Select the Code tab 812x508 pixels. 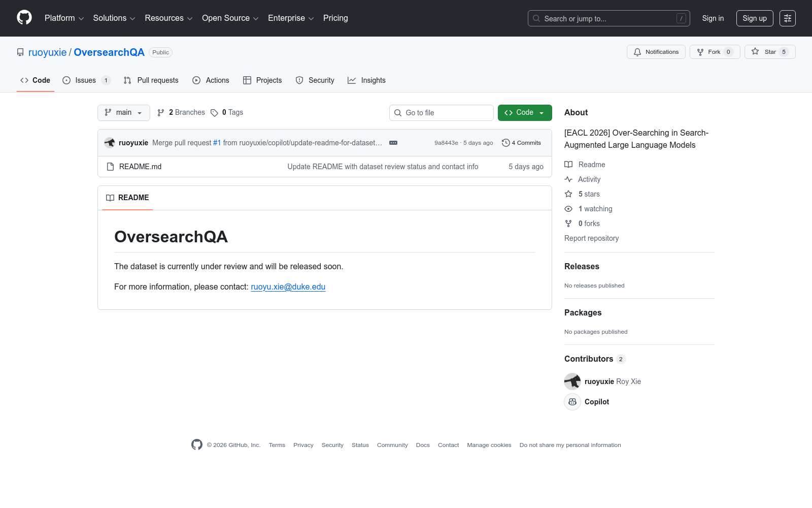36,80
